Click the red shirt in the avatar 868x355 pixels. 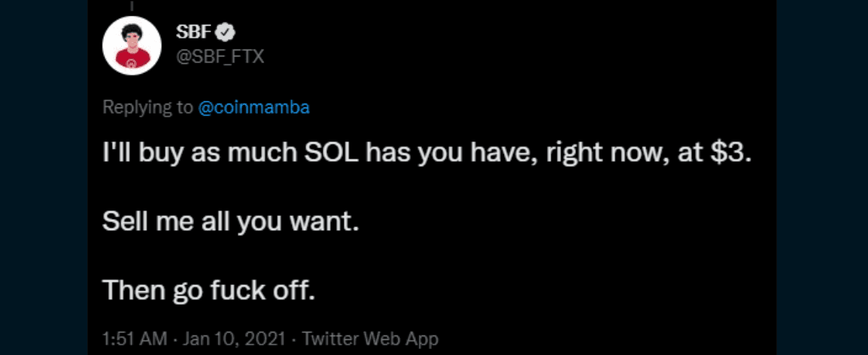point(132,60)
